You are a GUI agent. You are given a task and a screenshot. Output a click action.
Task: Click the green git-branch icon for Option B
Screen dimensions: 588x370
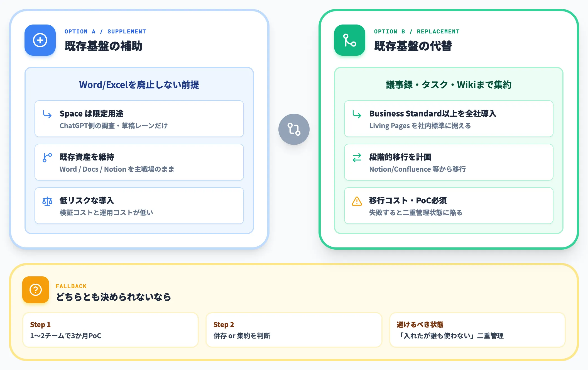pyautogui.click(x=350, y=40)
